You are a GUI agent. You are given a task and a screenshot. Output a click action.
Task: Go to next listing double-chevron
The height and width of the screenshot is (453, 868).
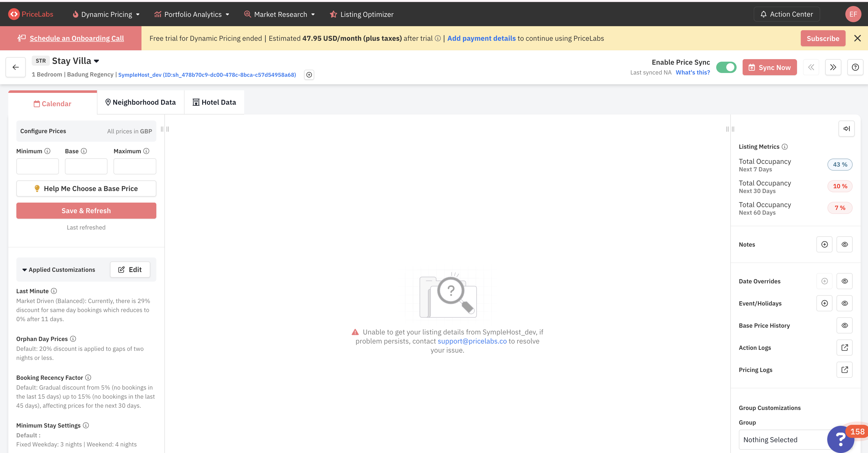coord(833,67)
